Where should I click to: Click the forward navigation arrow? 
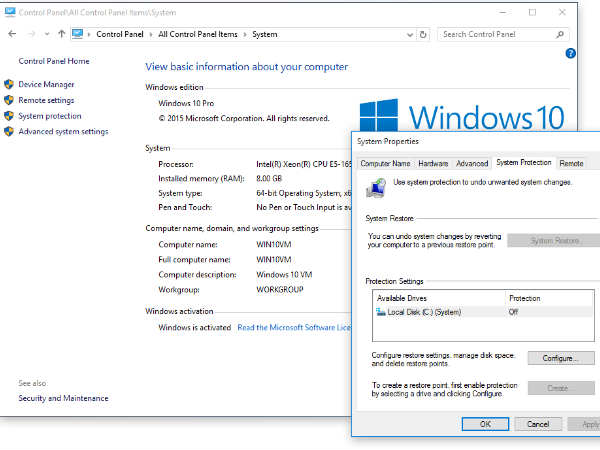tap(31, 34)
